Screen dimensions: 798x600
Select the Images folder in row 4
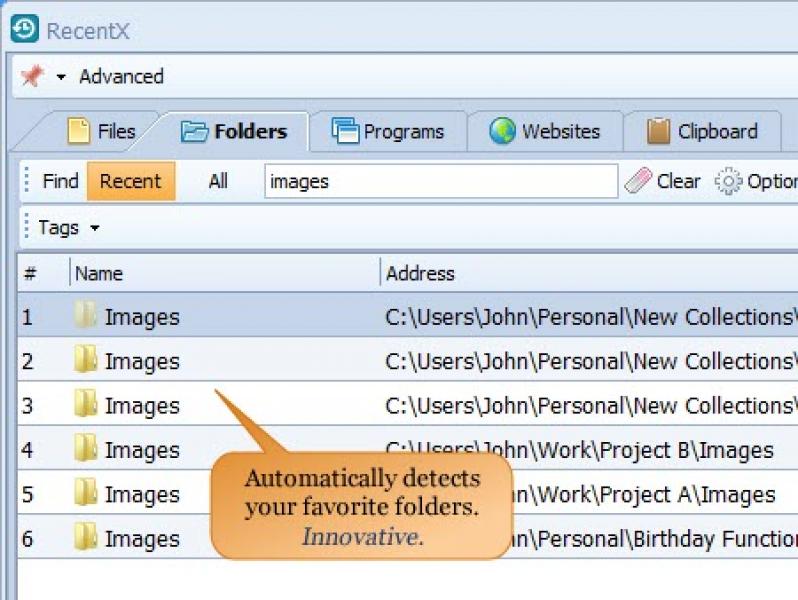(x=142, y=450)
